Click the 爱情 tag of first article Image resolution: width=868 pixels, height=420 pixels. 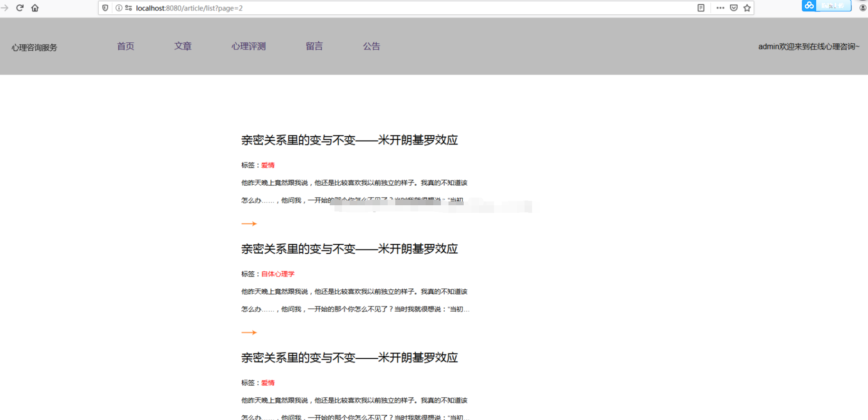click(268, 165)
